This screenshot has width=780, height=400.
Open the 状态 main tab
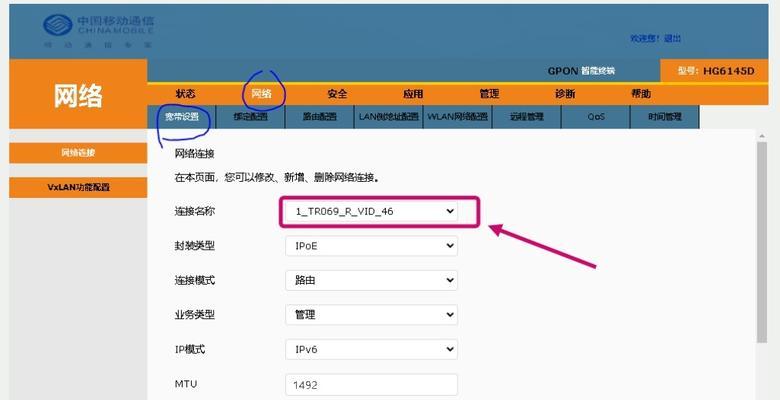tap(185, 94)
